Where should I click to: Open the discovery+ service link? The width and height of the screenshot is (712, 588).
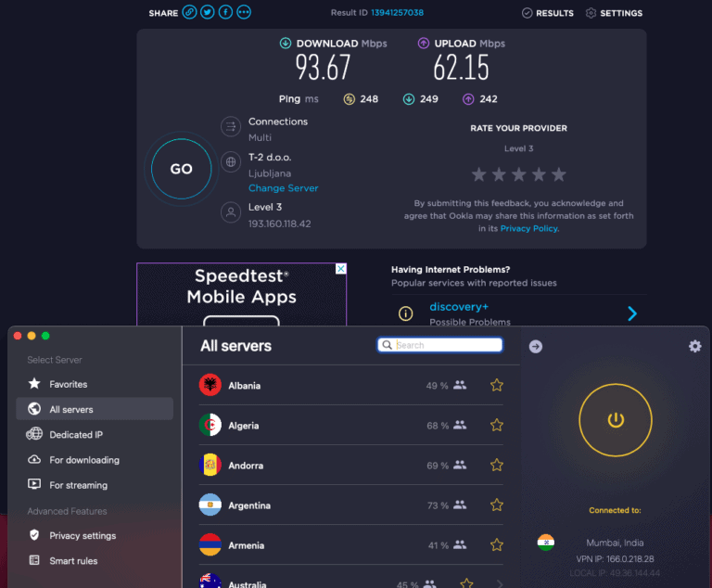point(459,307)
